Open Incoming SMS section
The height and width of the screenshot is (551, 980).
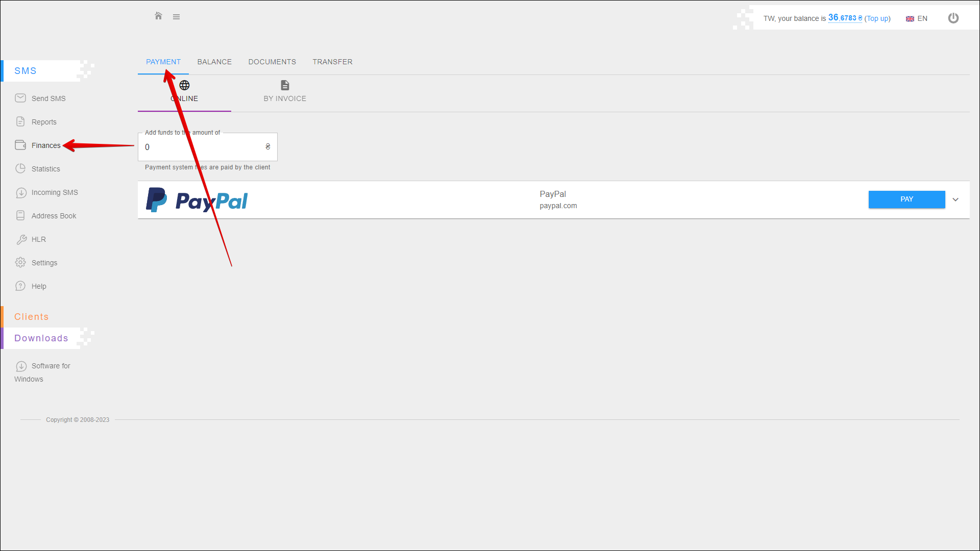[x=54, y=192]
